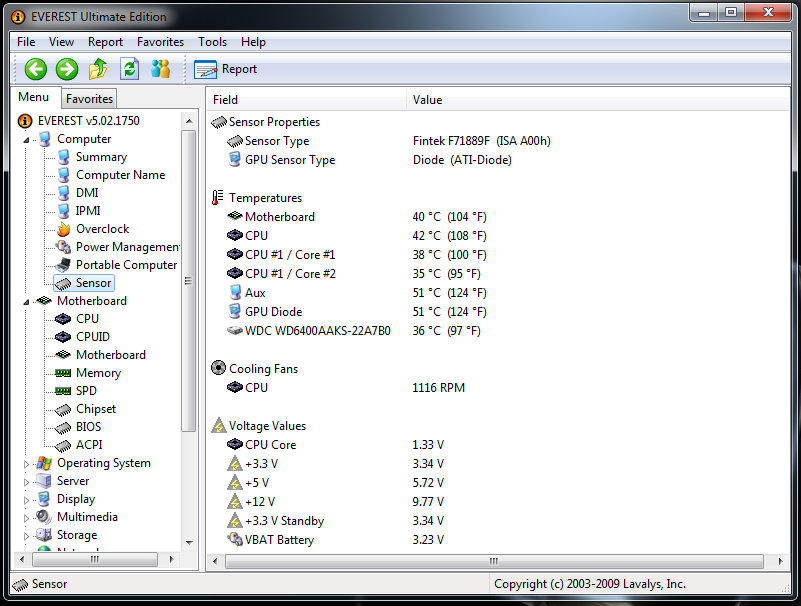Screen dimensions: 801x606
Task: Collapse the Motherboard tree node
Action: [x=27, y=301]
